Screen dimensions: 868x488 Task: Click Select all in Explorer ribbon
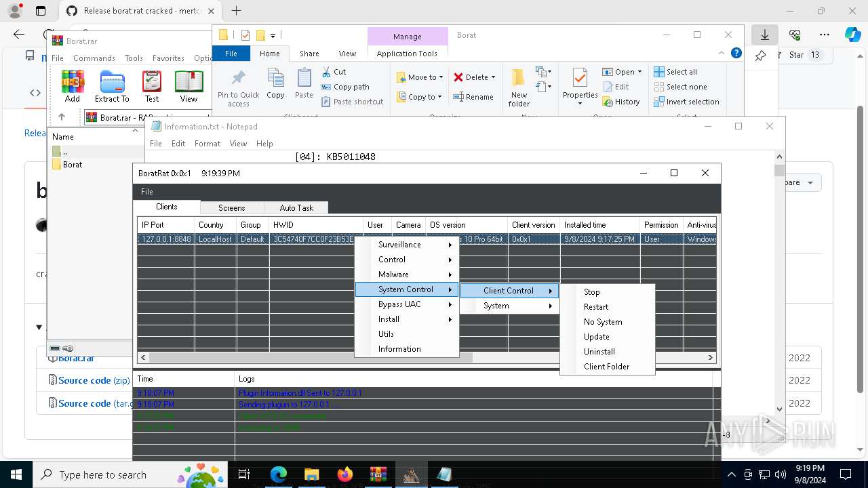click(x=675, y=72)
